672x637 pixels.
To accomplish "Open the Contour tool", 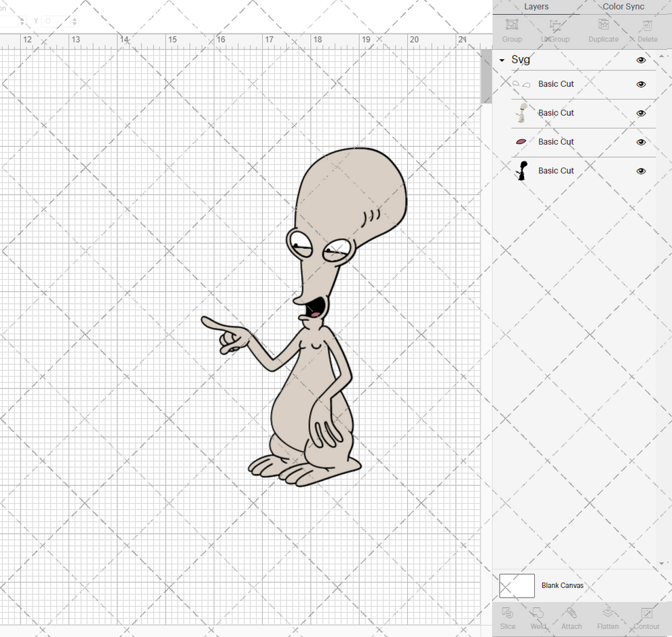I will click(x=646, y=618).
